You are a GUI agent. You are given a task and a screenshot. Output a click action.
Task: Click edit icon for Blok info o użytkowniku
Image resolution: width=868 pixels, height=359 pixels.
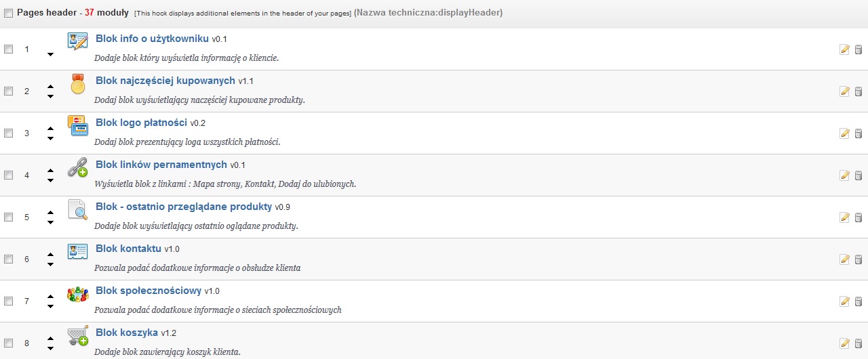coord(844,49)
